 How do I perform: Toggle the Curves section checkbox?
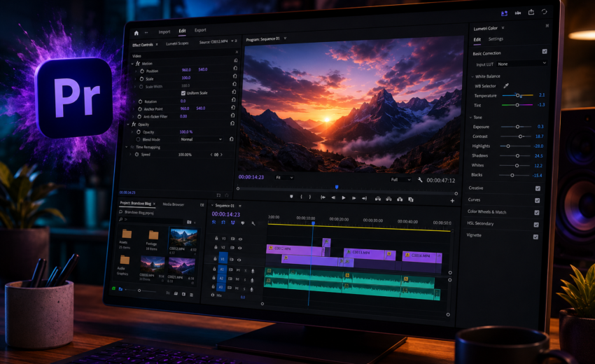538,200
